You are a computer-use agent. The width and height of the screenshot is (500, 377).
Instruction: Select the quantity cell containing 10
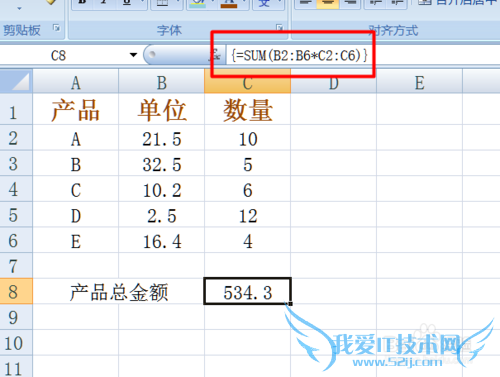(247, 138)
